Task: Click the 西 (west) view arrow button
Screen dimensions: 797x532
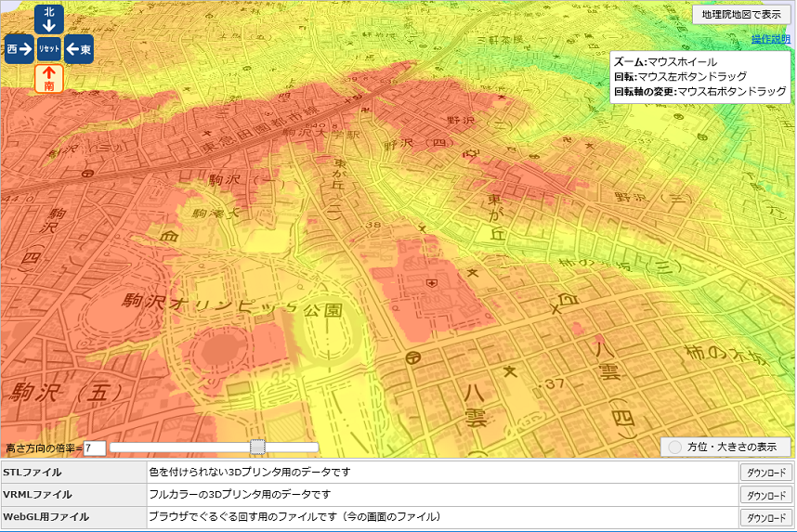Action: (19, 48)
